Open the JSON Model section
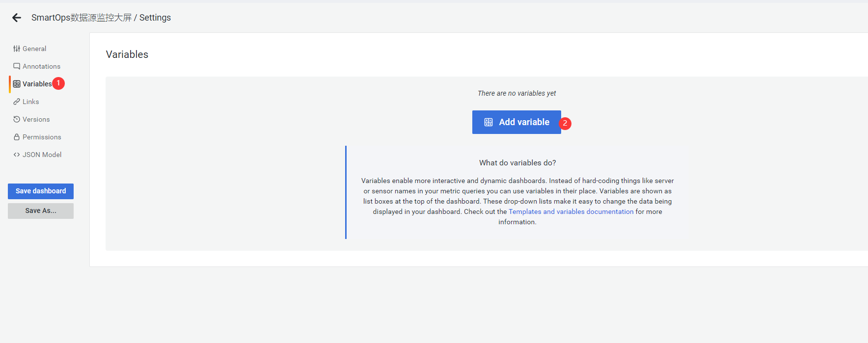This screenshot has height=343, width=868. [x=42, y=155]
